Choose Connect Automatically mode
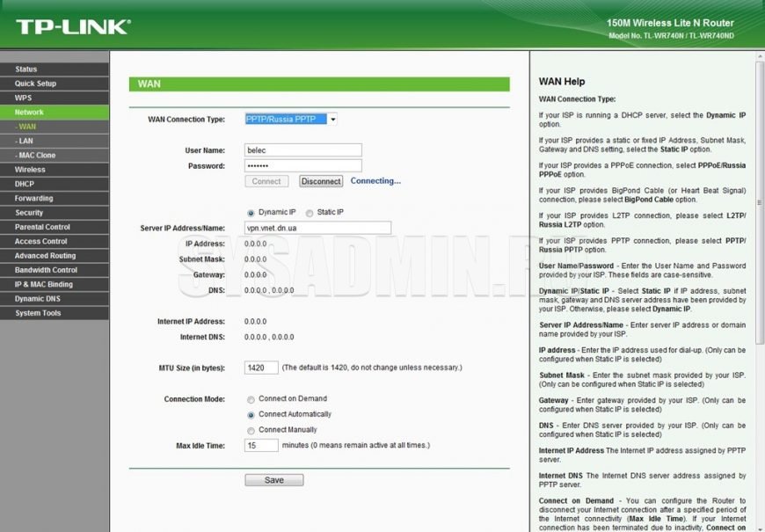This screenshot has height=532, width=765. 251,414
